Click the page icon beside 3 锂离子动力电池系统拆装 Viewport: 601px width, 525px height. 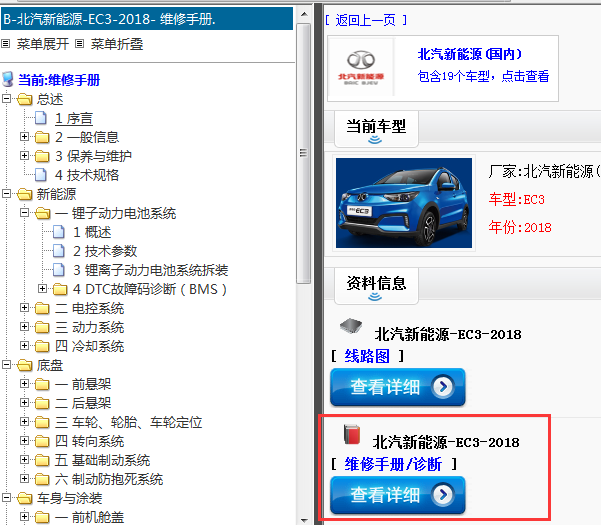[59, 270]
